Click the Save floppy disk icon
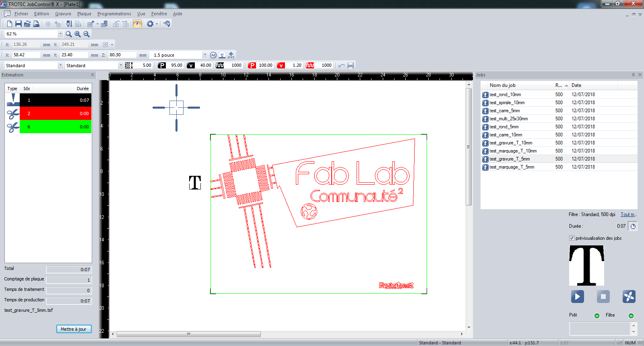Viewport: 644px width, 346px height. 18,24
